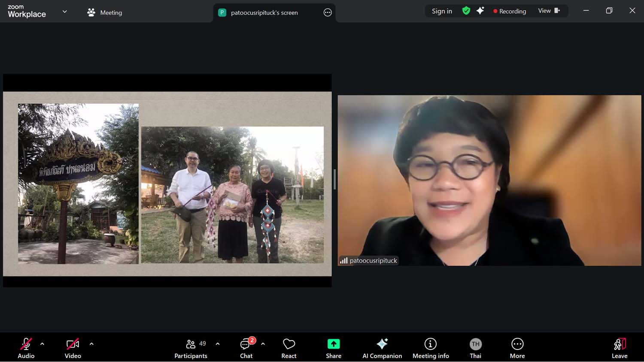Open the React emoji menu

289,348
